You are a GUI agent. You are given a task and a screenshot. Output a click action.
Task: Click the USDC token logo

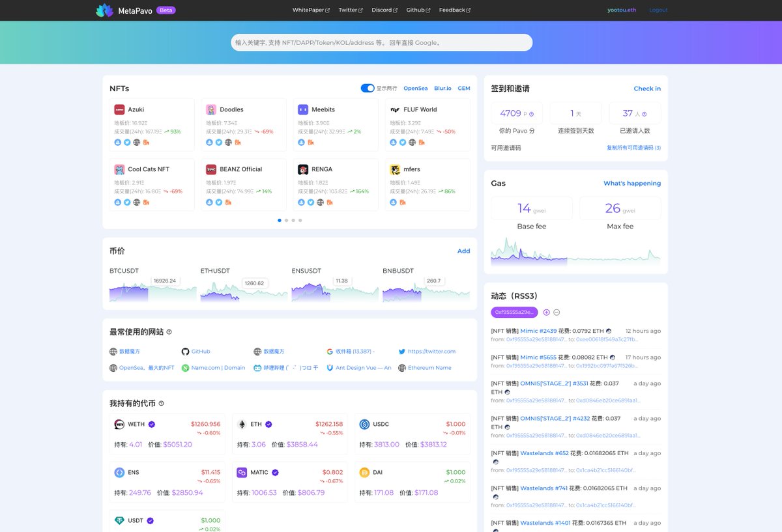click(x=364, y=424)
